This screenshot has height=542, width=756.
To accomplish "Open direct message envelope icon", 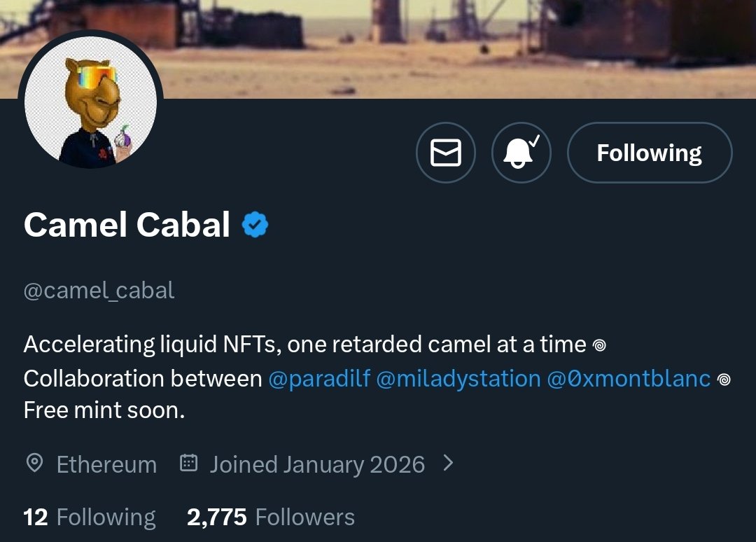I will click(445, 153).
